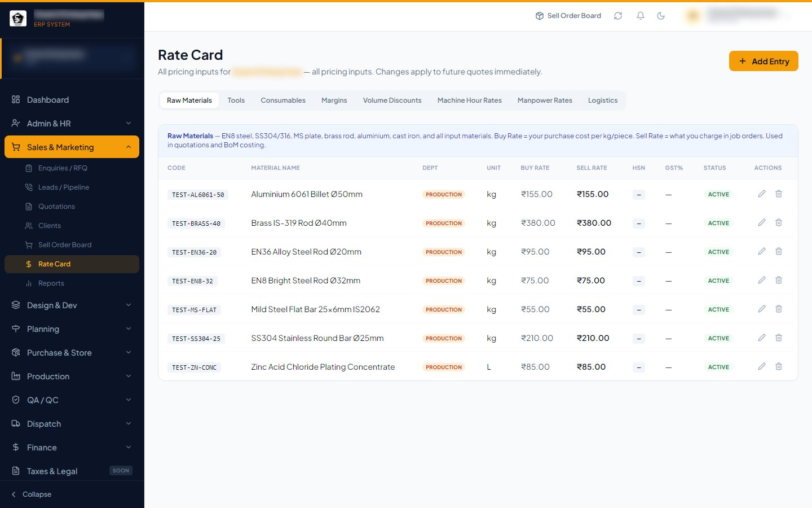Expand the Purchase & Store menu
The height and width of the screenshot is (508, 812).
72,353
